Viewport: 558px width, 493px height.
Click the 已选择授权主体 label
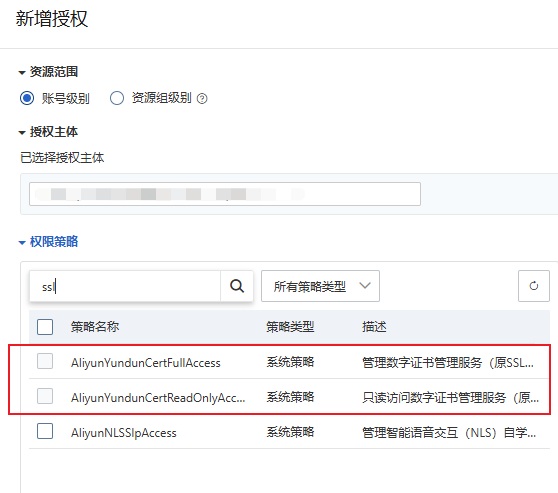click(x=62, y=158)
